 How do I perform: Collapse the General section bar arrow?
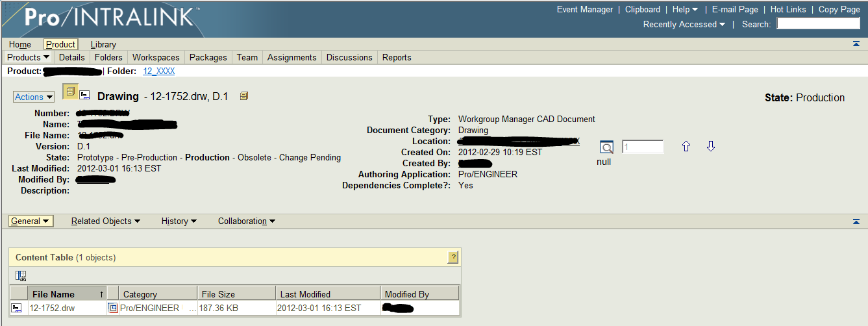coord(856,221)
